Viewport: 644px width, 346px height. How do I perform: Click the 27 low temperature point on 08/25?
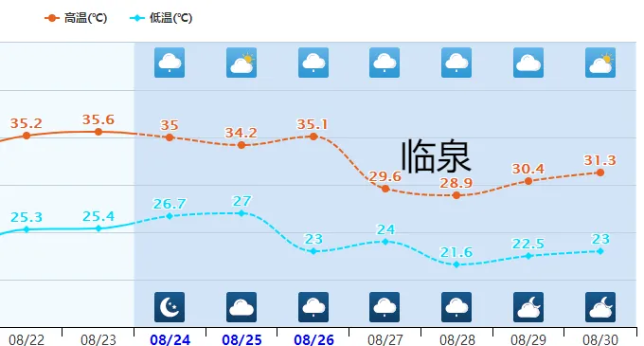click(x=241, y=213)
